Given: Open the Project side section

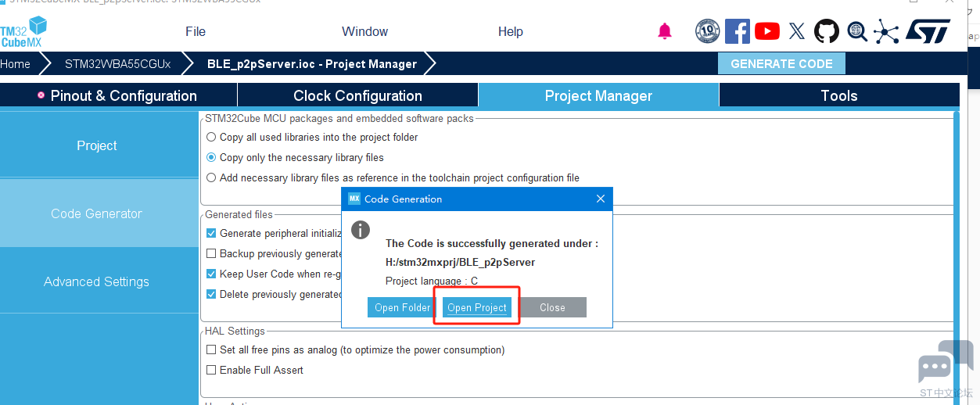Looking at the screenshot, I should tap(99, 145).
